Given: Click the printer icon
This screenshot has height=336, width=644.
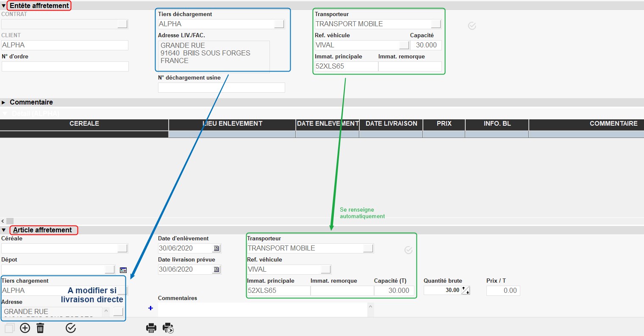Looking at the screenshot, I should click(x=151, y=328).
